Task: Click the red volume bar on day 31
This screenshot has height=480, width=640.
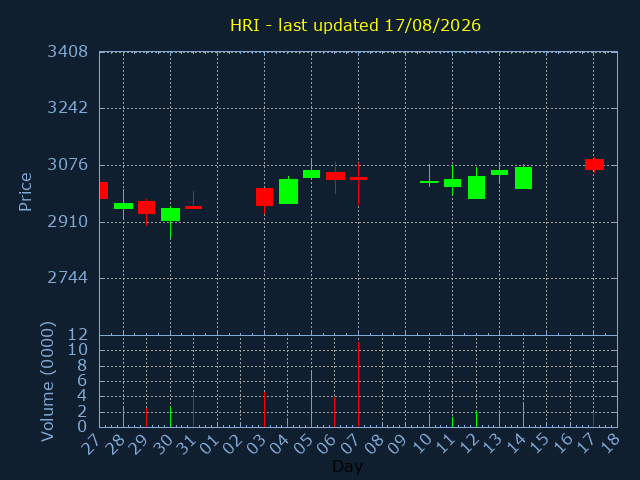Action: pos(193,410)
